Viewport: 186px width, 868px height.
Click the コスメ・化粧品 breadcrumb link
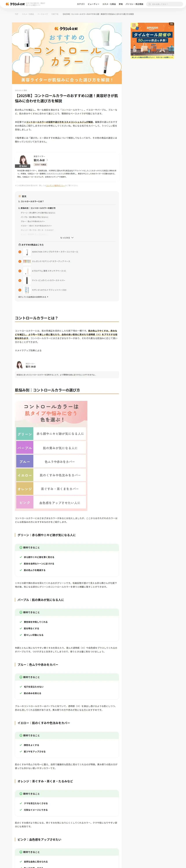click(28, 14)
